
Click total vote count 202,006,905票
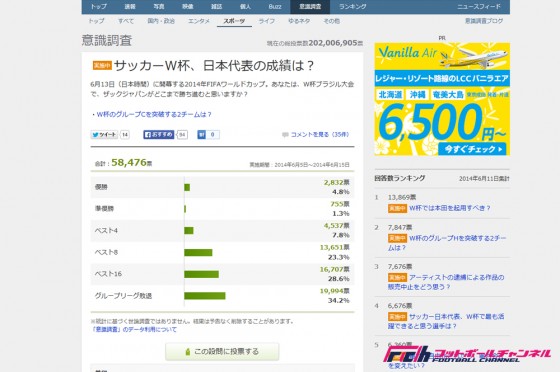336,43
